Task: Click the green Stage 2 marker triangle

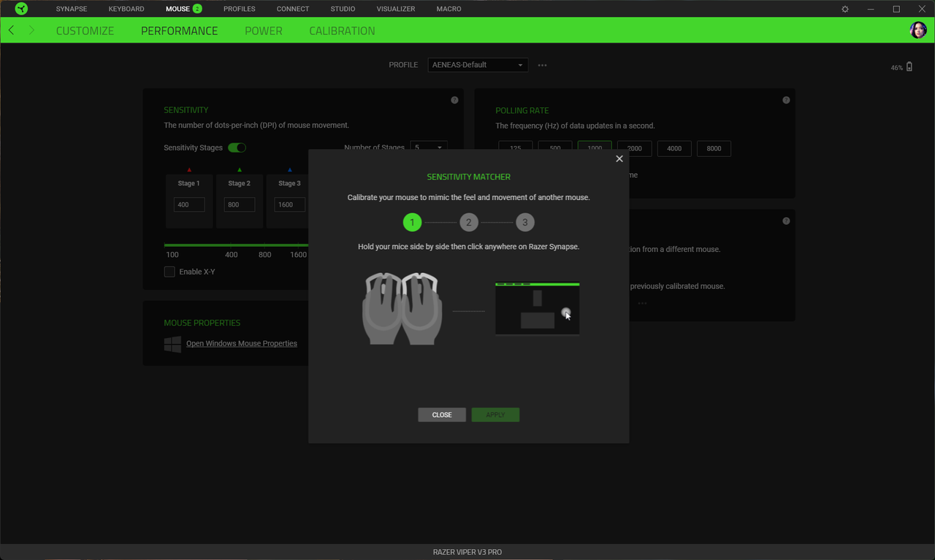Action: 240,169
